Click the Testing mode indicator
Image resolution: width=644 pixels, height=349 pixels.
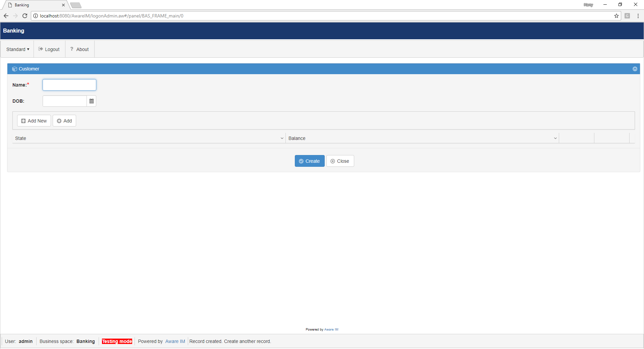point(117,341)
